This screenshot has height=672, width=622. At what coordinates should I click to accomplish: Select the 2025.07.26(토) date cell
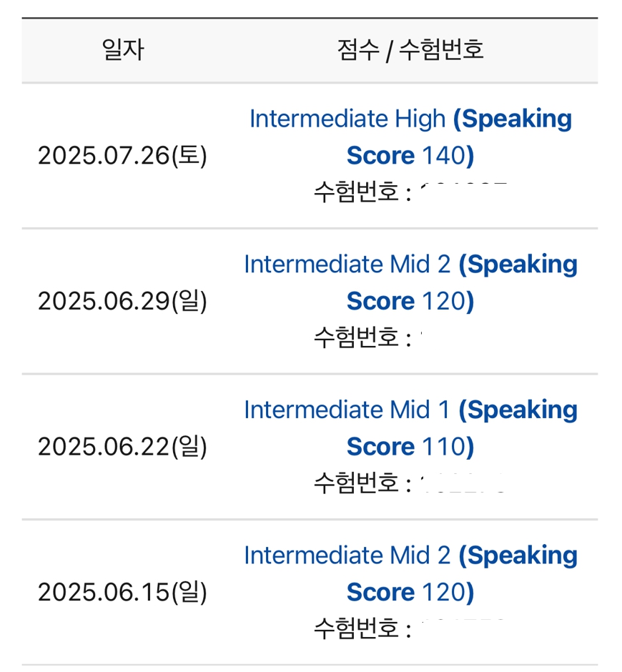click(122, 156)
